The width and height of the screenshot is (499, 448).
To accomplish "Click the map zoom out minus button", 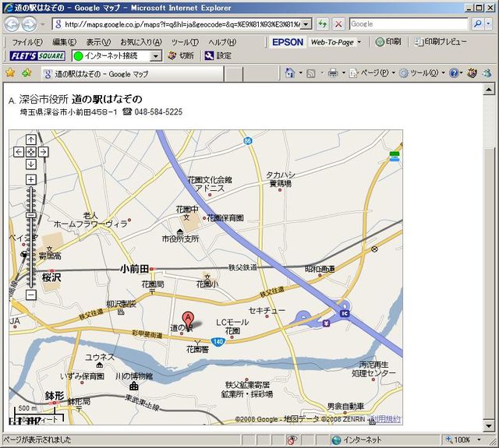I will coord(31,295).
